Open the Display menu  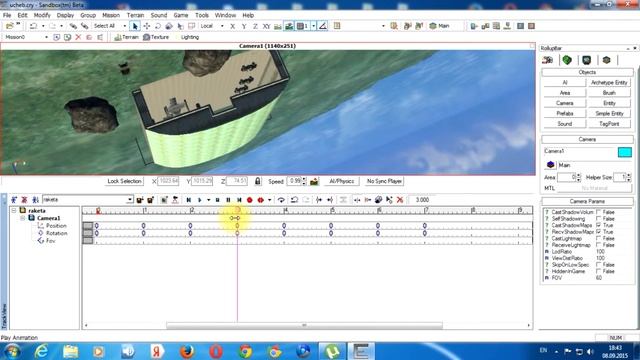pyautogui.click(x=65, y=15)
